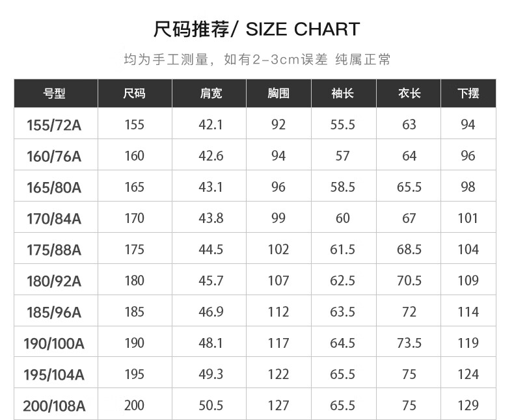The height and width of the screenshot is (420, 514).
Task: Select the 155/72A row label
Action: pyautogui.click(x=55, y=125)
